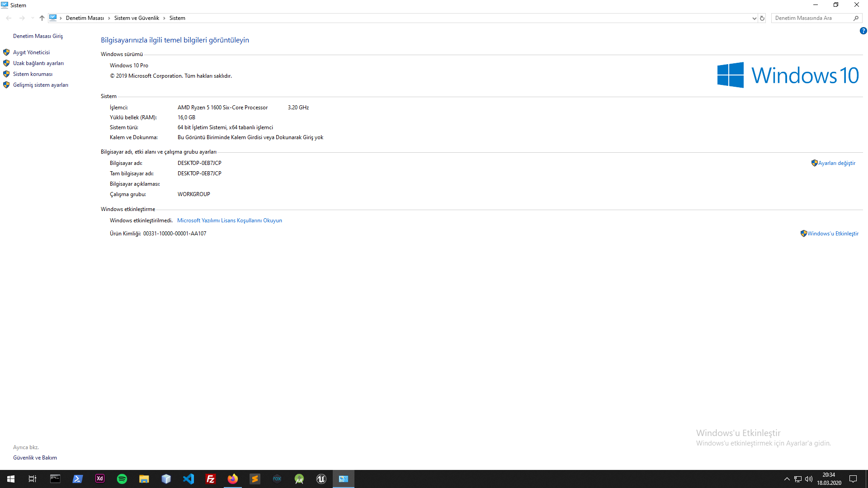Click the computer icon in the address bar
868x488 pixels.
point(53,18)
